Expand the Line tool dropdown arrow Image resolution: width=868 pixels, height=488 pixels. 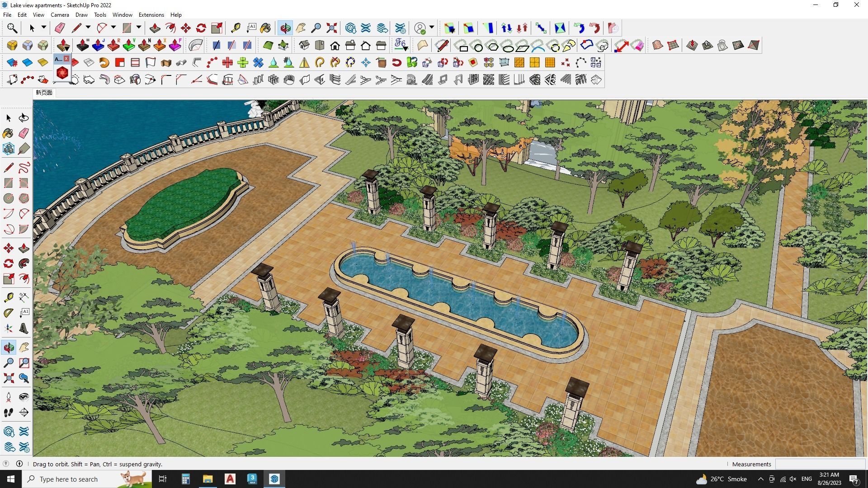(x=88, y=28)
